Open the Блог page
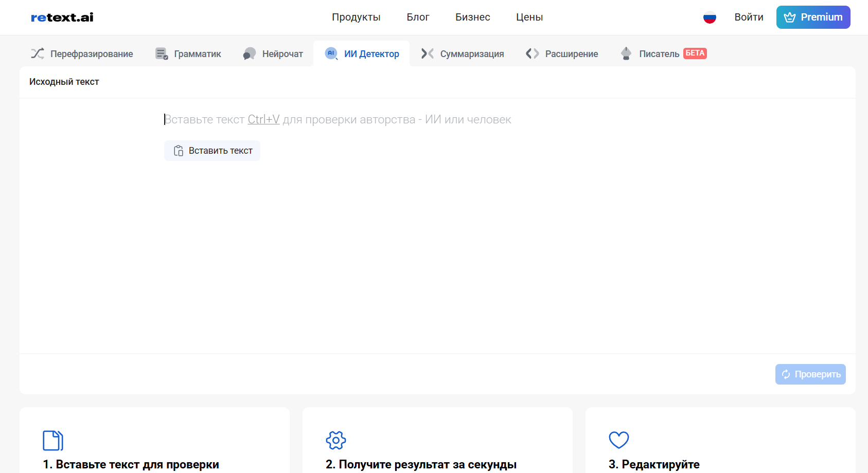This screenshot has height=473, width=868. click(418, 17)
